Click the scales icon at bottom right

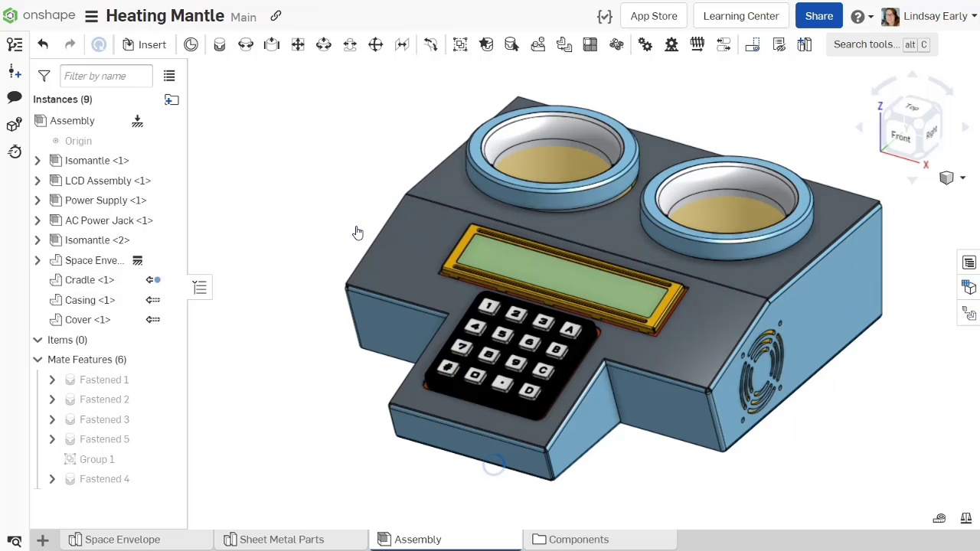coord(966,518)
